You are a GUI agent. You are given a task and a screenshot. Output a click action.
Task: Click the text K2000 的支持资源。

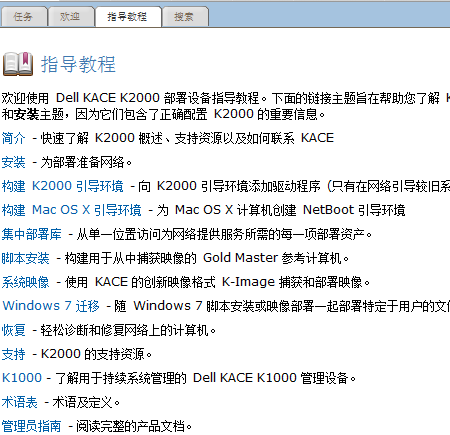[x=96, y=354]
